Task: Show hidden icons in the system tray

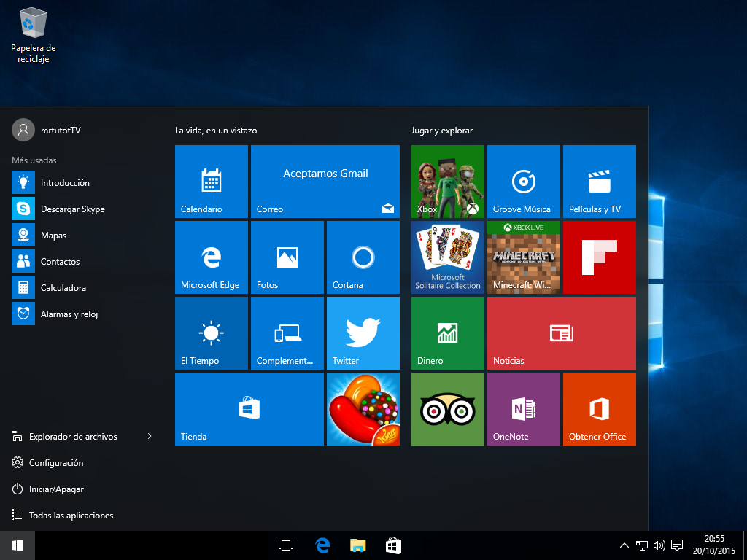Action: (624, 545)
